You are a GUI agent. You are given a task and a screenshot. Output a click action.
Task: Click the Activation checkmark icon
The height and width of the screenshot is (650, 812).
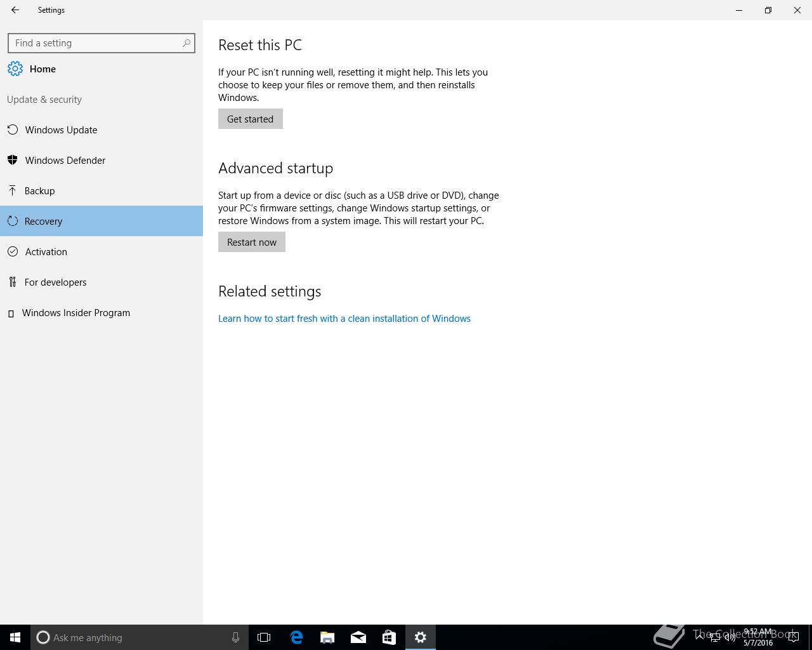[x=13, y=252]
